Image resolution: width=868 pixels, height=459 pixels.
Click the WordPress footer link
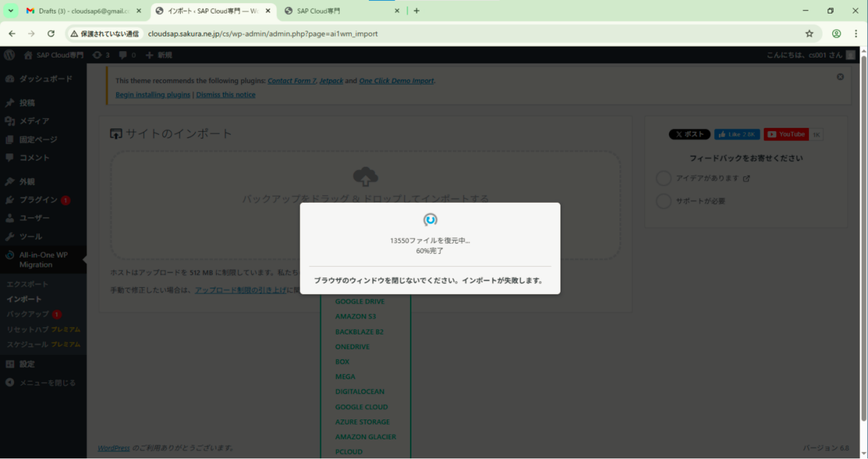(114, 448)
